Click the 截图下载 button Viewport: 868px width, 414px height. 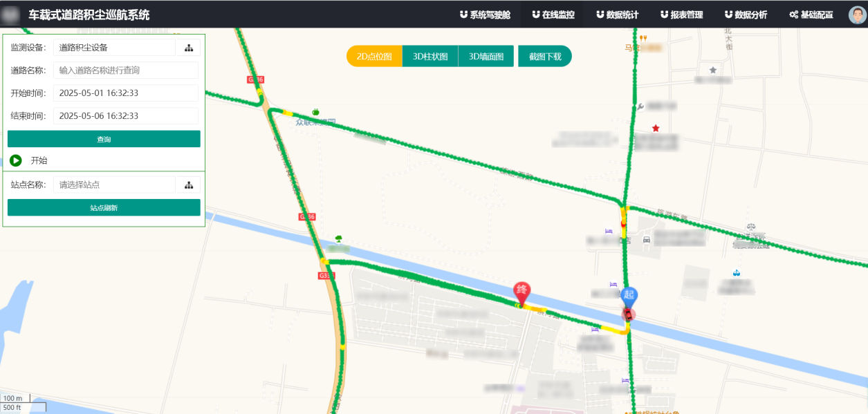[x=545, y=57]
